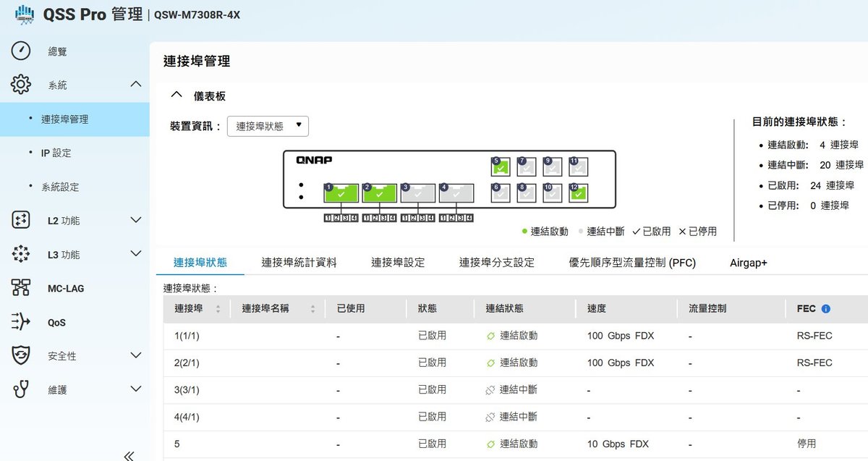Click the L2 功能 icon
The height and width of the screenshot is (461, 868).
pos(21,220)
